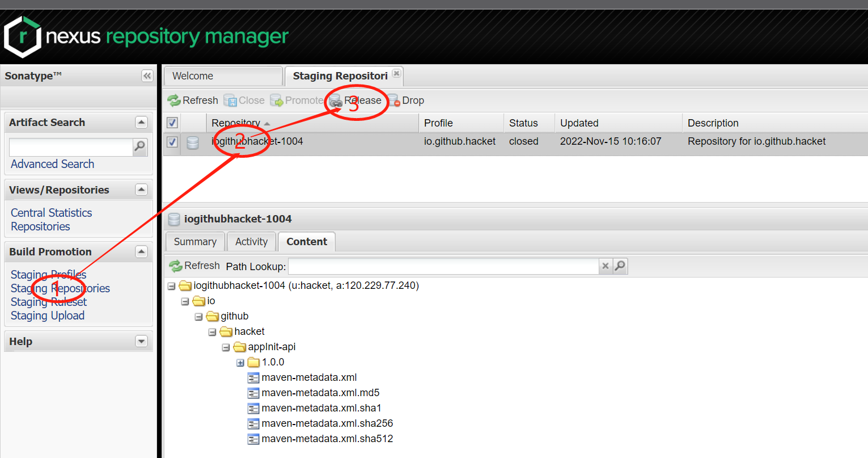
Task: Click the Refresh icon in staging toolbar
Action: point(173,100)
